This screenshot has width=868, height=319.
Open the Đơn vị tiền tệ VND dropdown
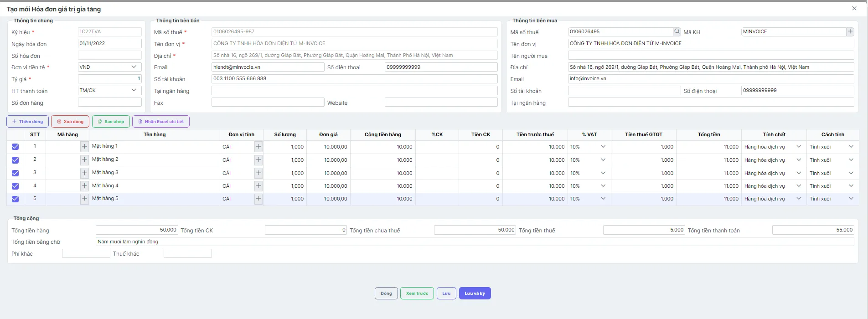click(110, 67)
